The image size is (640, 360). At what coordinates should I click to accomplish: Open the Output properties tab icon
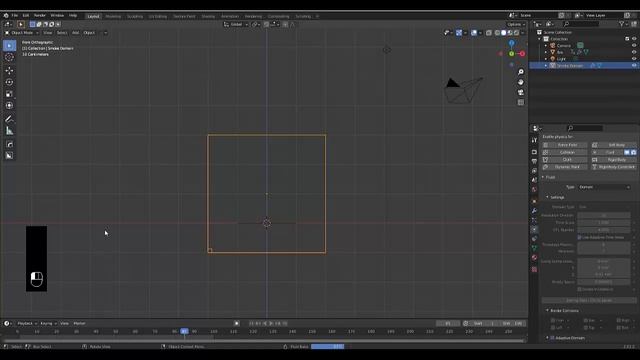coord(534,161)
